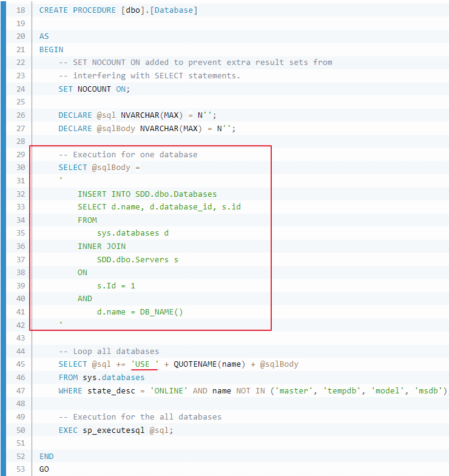Image resolution: width=449 pixels, height=476 pixels.
Task: Click 'SDD.dbo.Servers s' on line 37
Action: pyautogui.click(x=138, y=260)
